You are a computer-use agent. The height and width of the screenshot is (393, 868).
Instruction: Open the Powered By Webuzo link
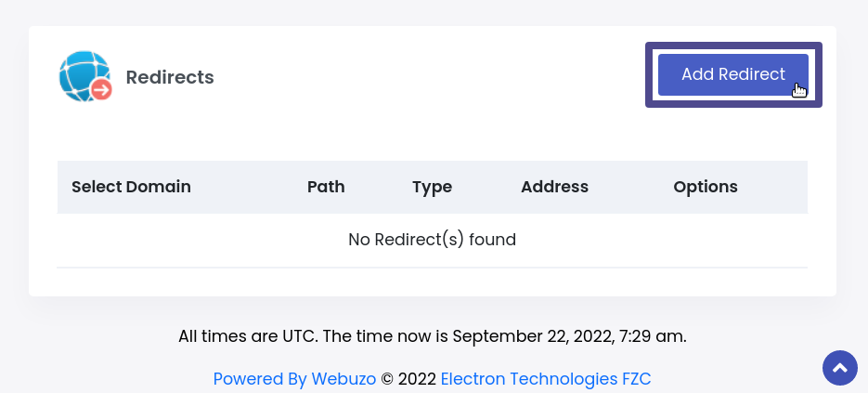tap(294, 379)
